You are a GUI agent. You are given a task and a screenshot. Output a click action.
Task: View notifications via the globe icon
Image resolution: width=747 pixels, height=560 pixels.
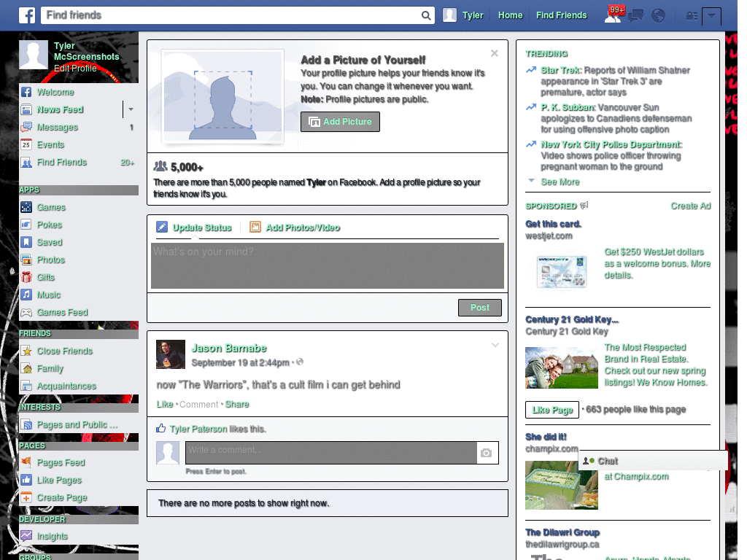[658, 15]
